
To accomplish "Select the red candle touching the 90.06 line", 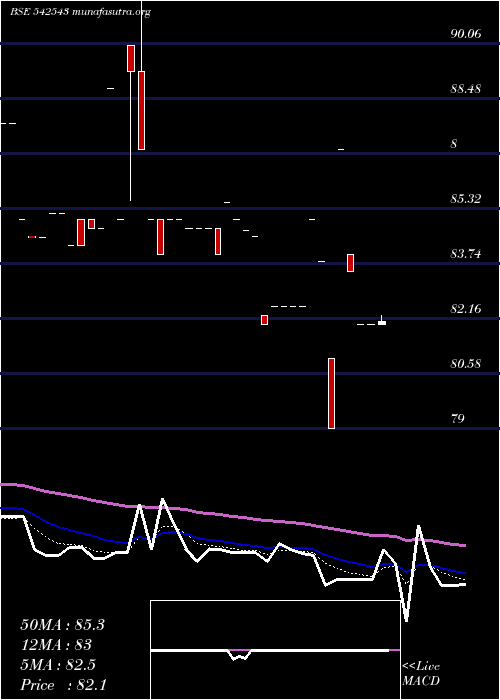I will 131,58.
